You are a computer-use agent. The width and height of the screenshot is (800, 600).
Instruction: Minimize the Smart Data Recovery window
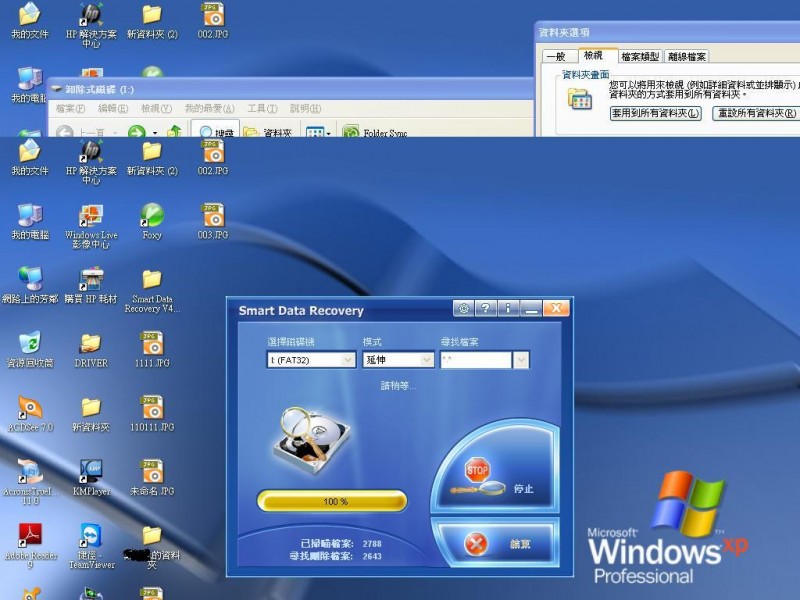tap(531, 308)
